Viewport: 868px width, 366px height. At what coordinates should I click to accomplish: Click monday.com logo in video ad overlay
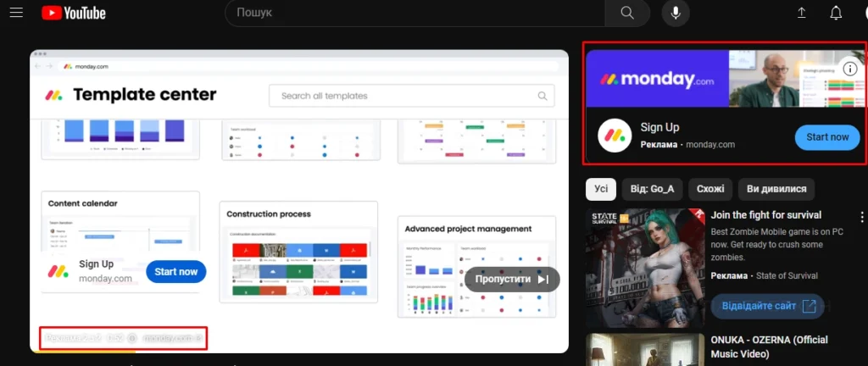[58, 271]
